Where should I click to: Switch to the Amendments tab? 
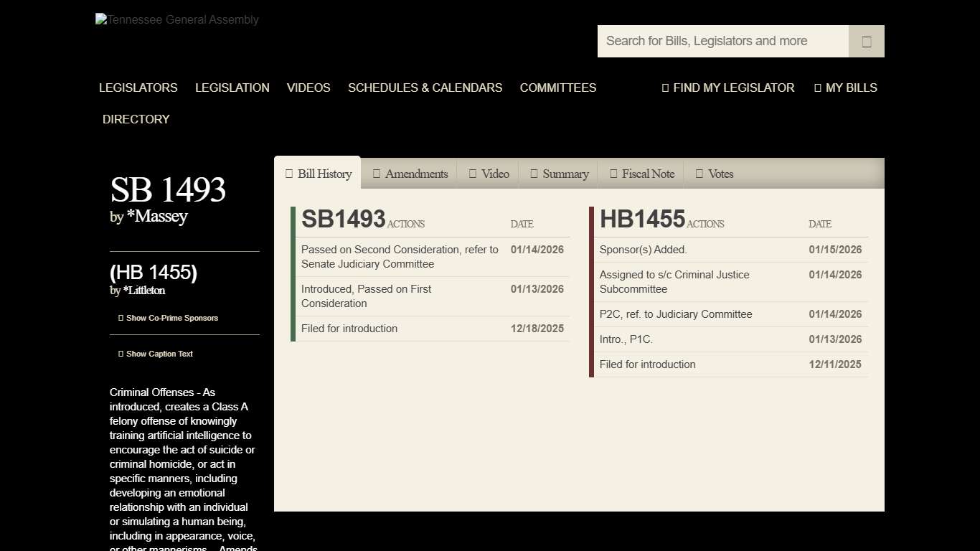410,174
